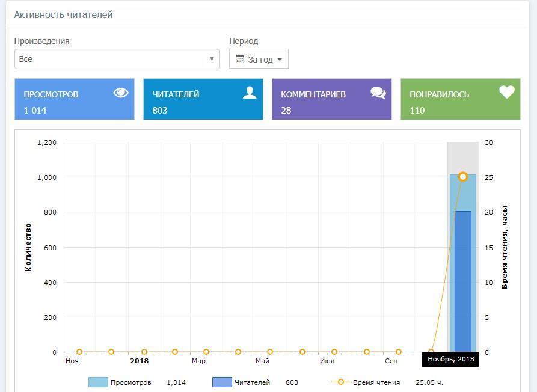Expand the За год period dropdown
This screenshot has height=392, width=537.
click(259, 59)
